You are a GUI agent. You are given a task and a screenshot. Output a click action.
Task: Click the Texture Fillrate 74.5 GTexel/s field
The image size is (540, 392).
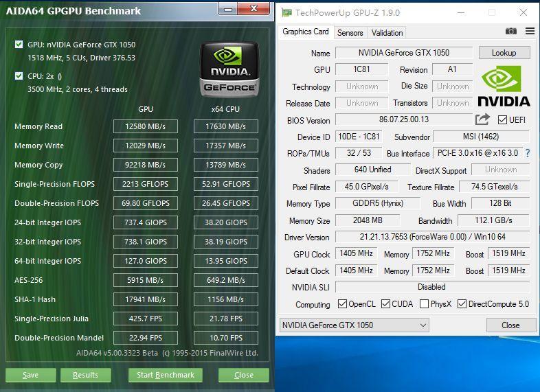[x=495, y=187]
